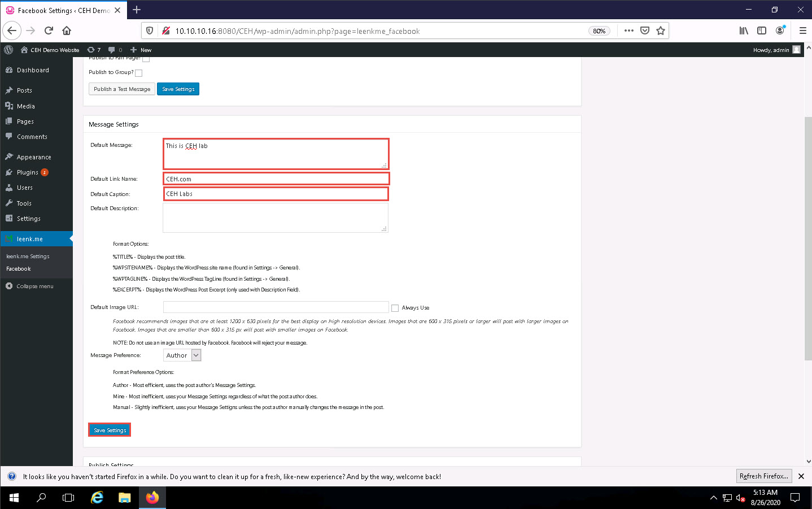Open the Firefox hamburger menu

point(802,31)
